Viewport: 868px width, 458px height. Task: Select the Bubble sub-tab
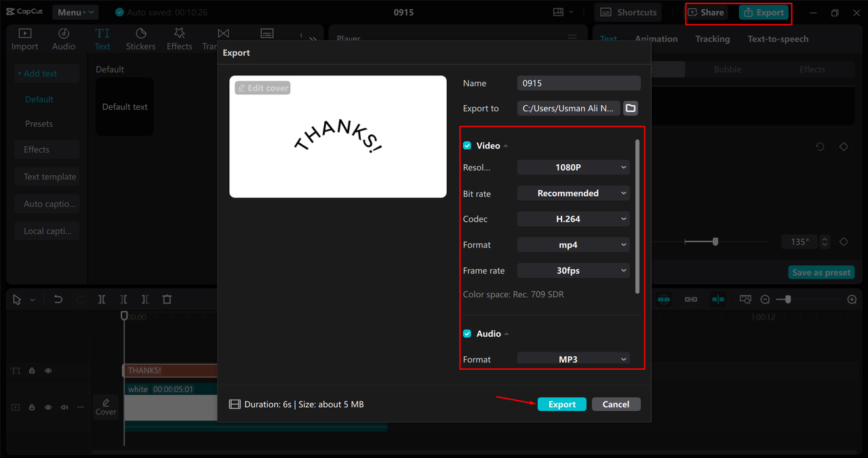coord(728,69)
